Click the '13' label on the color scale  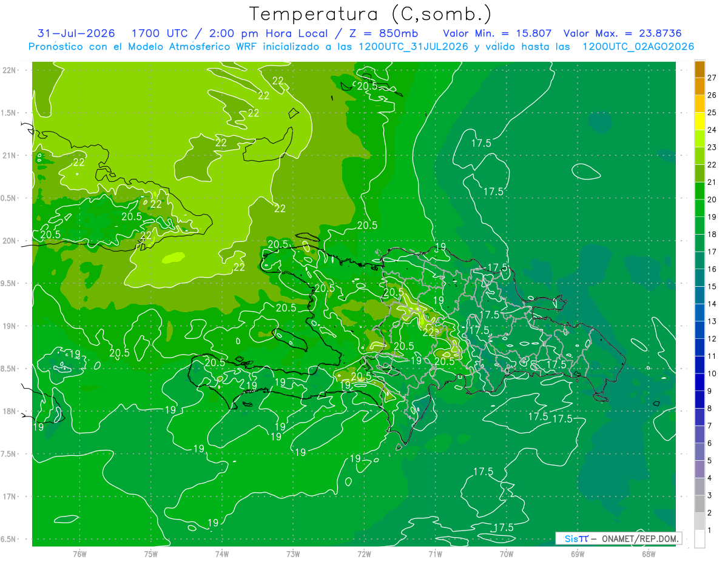(712, 321)
